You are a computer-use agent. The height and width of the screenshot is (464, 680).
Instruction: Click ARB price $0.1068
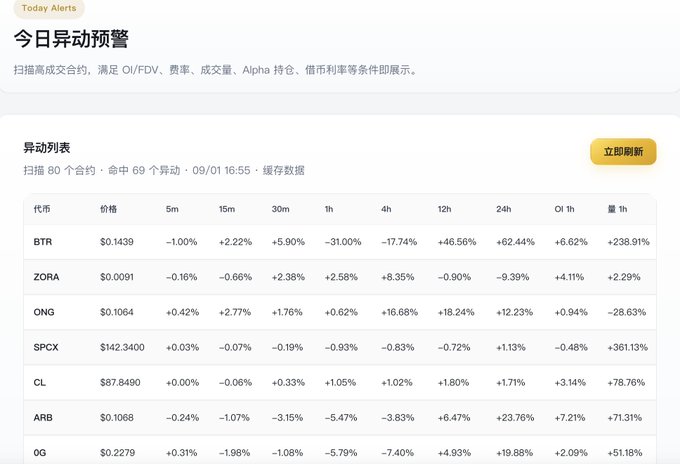pyautogui.click(x=117, y=418)
